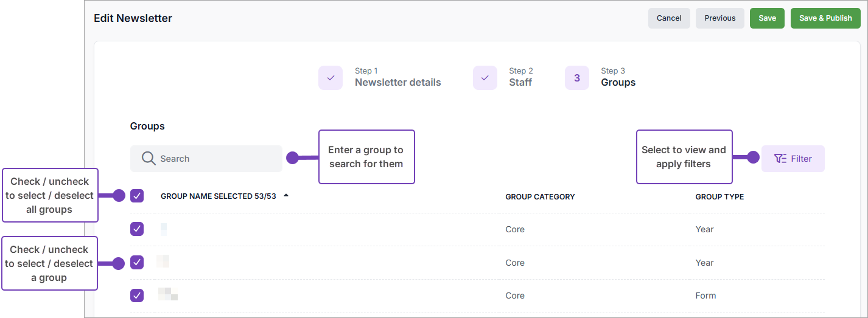Sort by Group Type column header
Viewport: 868px width, 318px height.
(x=719, y=197)
